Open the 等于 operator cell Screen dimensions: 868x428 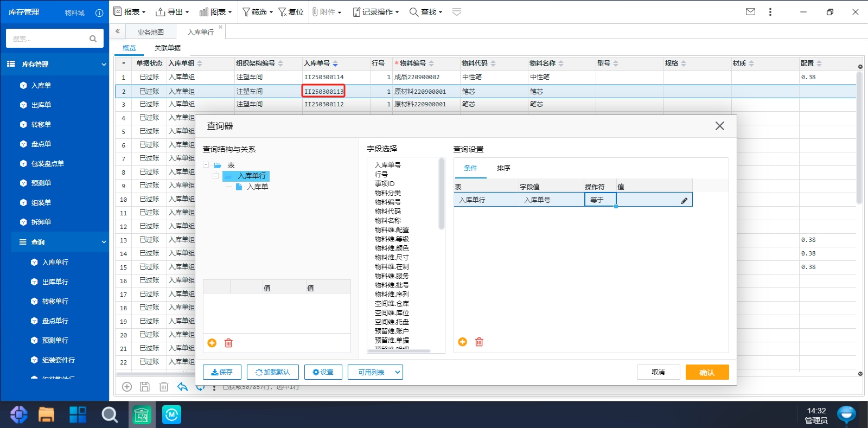click(x=600, y=200)
